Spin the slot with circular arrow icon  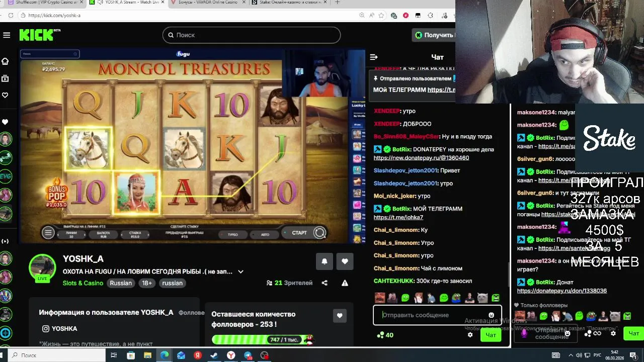[x=319, y=233]
